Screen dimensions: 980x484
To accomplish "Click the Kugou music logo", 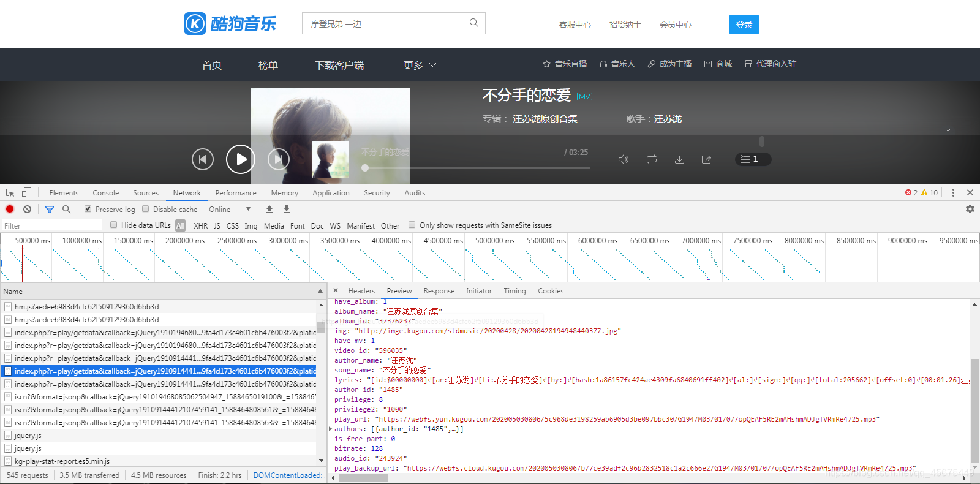I will pyautogui.click(x=230, y=23).
